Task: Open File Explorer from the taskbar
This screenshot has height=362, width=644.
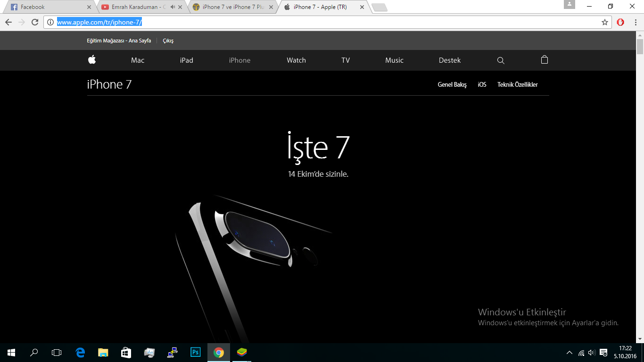Action: [x=103, y=352]
